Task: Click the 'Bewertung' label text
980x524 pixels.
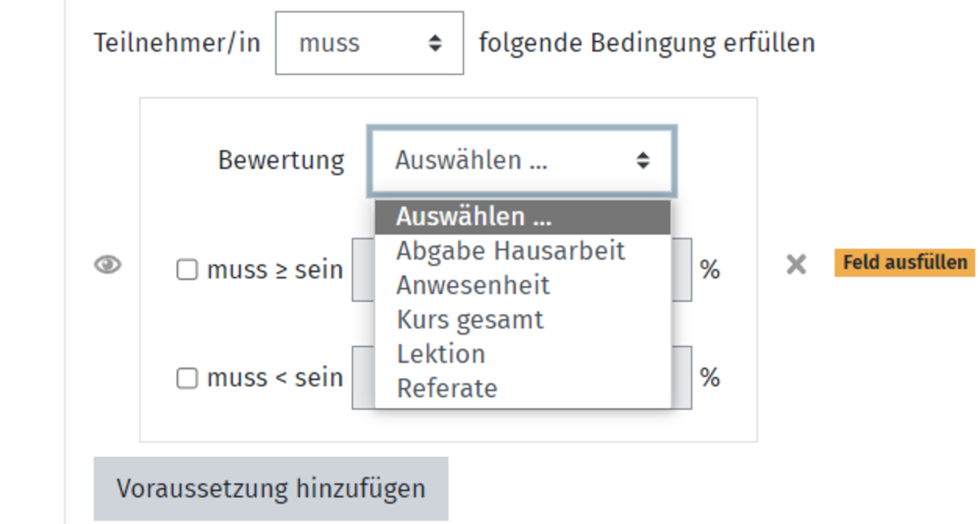Action: 281,161
